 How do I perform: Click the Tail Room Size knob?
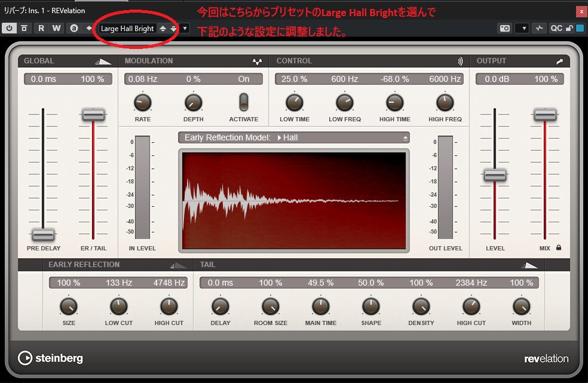pyautogui.click(x=270, y=307)
